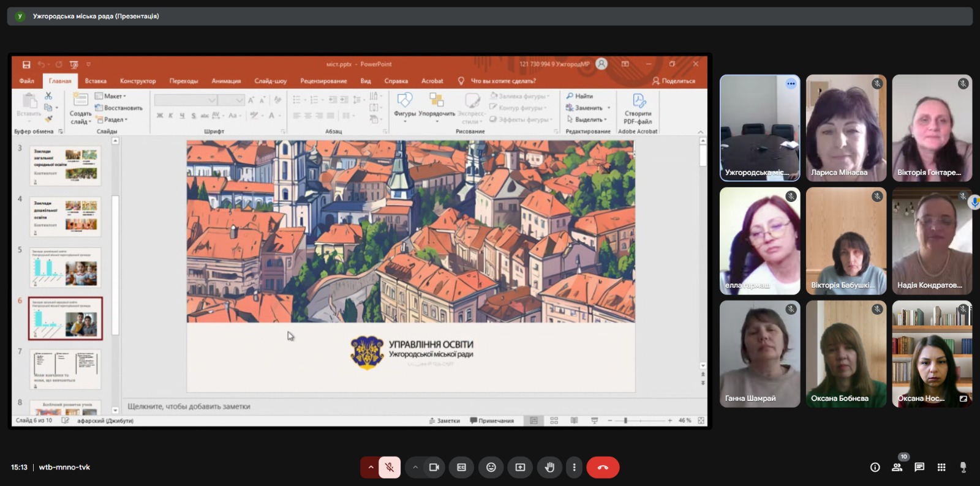
Task: Raise your hand in the meeting
Action: (x=549, y=467)
